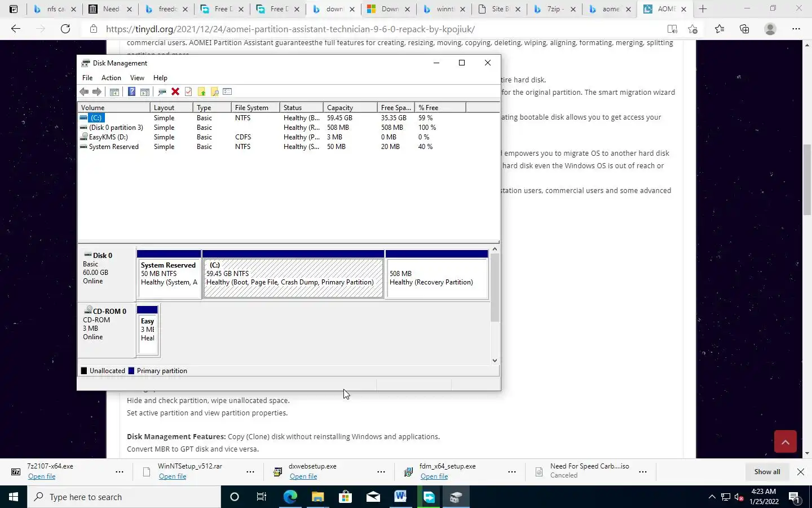Screen dimensions: 812x508
Task: Open options menu for dxwebsetup.exe download
Action: (381, 472)
